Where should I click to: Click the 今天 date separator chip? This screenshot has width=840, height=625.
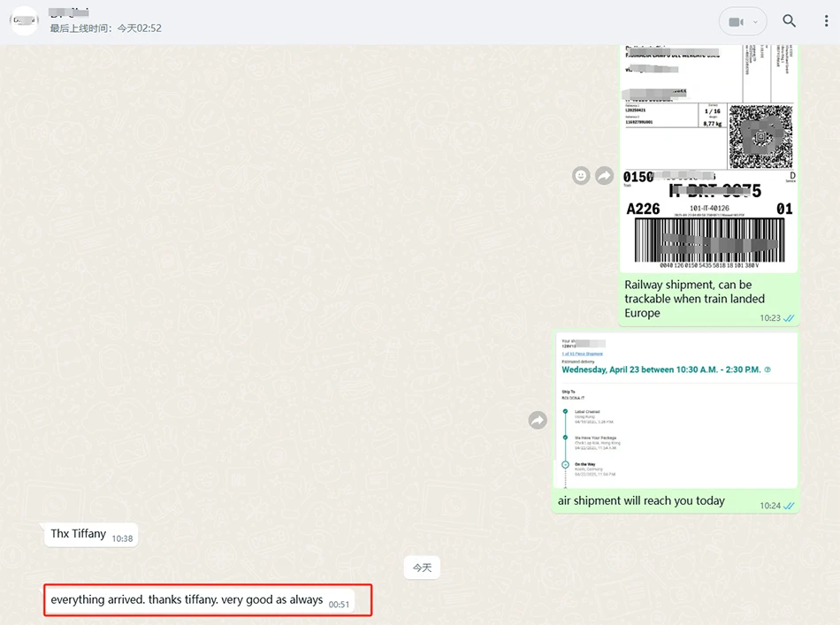(x=422, y=568)
